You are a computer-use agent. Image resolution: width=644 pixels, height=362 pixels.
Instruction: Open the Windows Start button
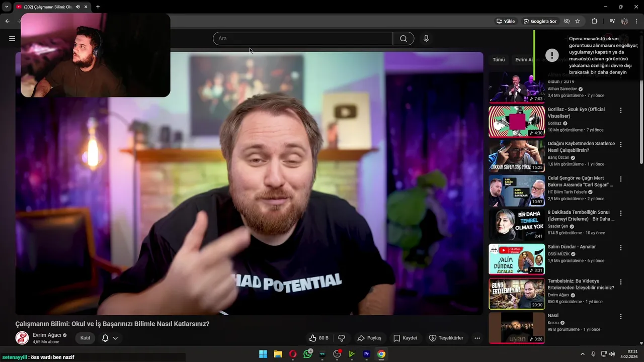click(x=263, y=354)
